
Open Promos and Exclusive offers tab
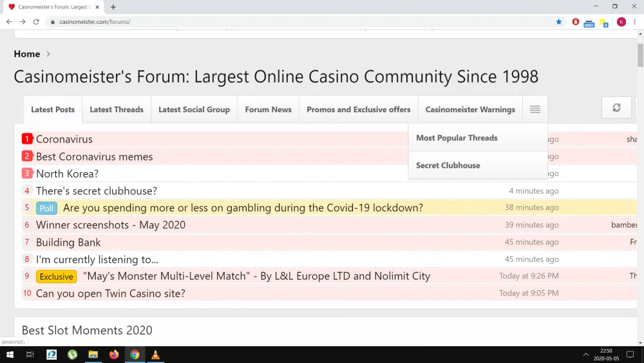pyautogui.click(x=359, y=110)
